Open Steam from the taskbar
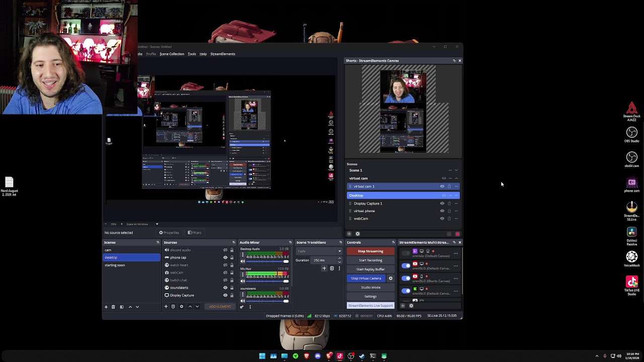 click(362, 356)
